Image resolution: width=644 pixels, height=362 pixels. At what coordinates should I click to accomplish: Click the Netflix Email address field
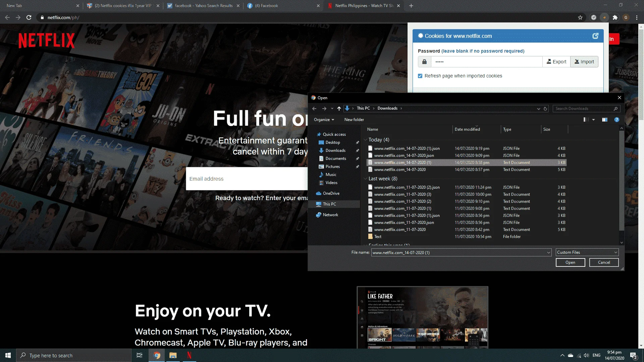pyautogui.click(x=247, y=179)
